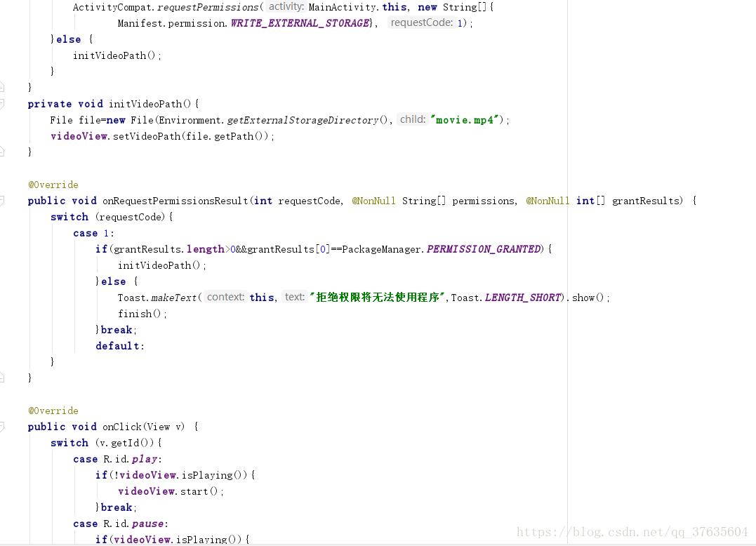Click the MainActivity identifier
This screenshot has width=756, height=546.
(343, 7)
